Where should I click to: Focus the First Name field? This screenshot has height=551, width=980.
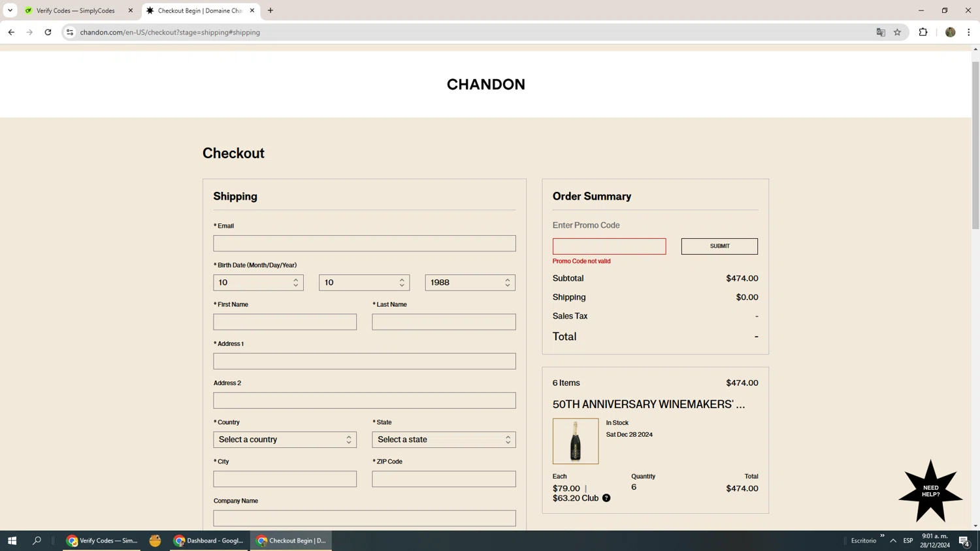(x=285, y=322)
